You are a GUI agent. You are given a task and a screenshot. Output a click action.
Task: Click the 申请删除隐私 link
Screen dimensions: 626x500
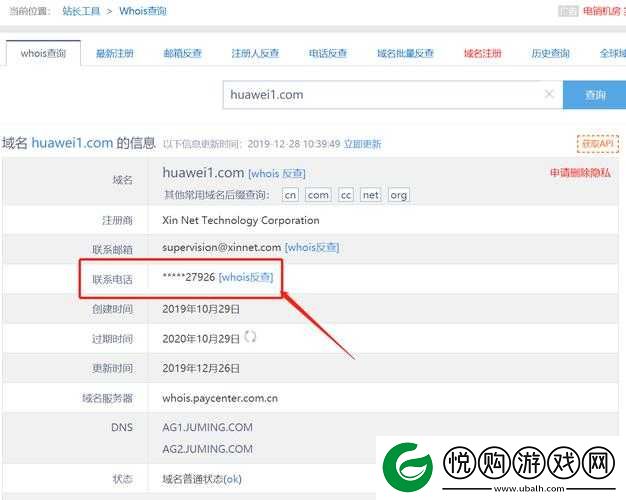[x=580, y=173]
